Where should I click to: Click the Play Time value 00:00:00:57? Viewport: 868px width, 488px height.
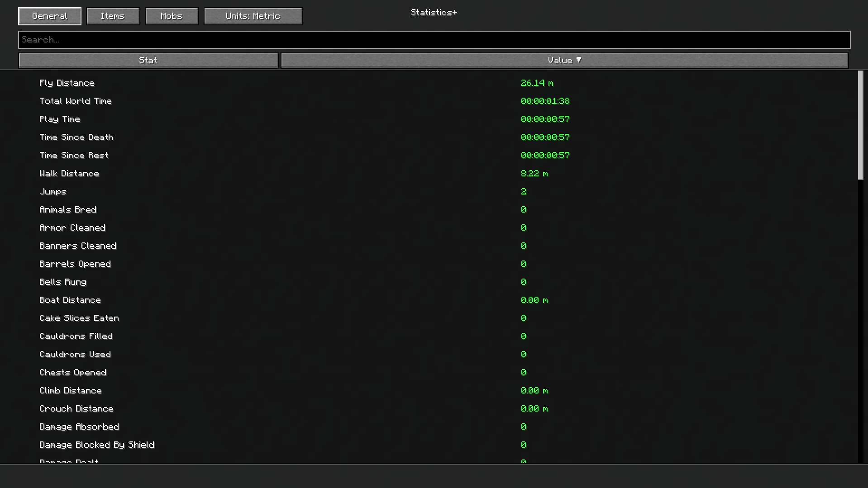545,119
